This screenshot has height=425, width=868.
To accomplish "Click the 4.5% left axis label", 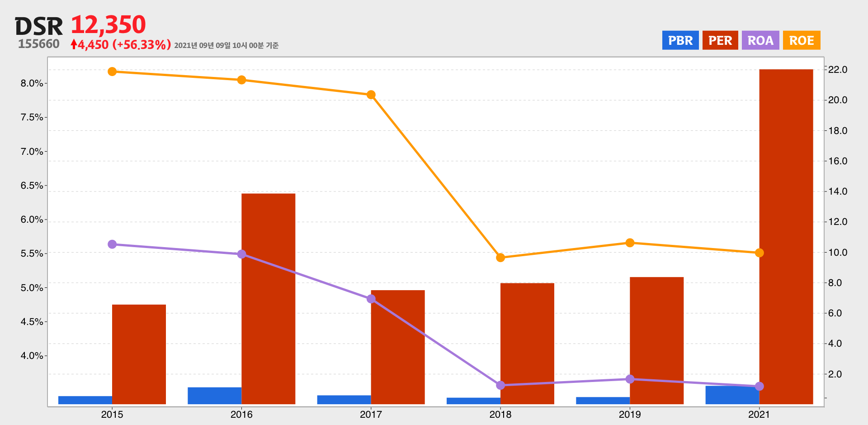I will (32, 322).
